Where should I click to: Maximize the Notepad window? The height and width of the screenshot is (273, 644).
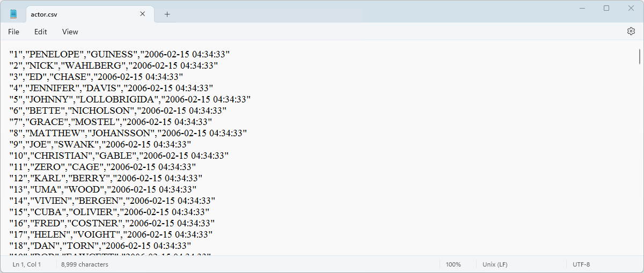coord(606,8)
